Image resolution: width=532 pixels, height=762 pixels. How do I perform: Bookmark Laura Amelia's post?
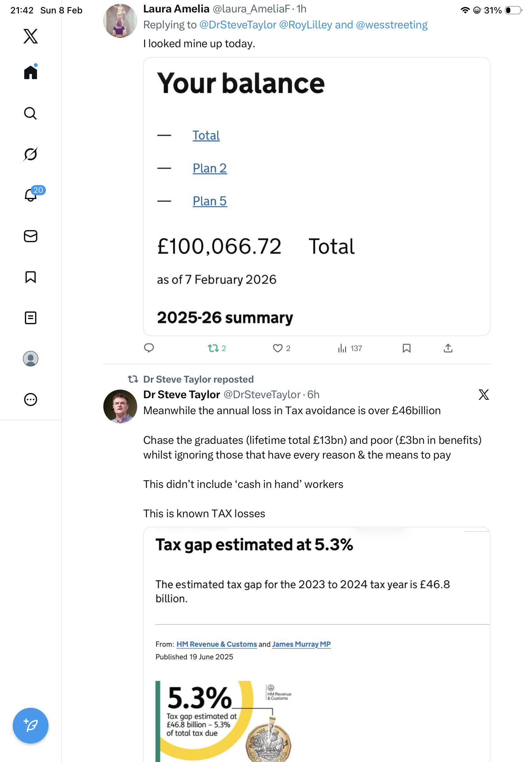tap(406, 348)
